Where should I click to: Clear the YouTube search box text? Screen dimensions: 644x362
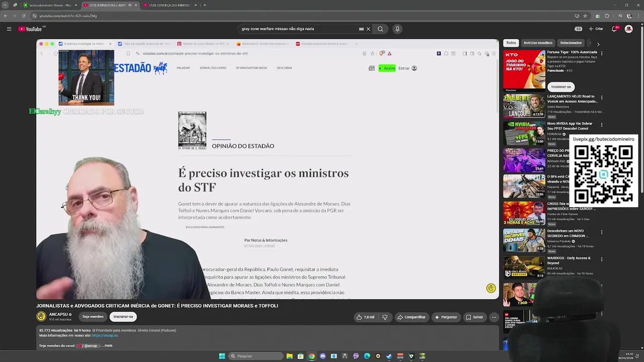[368, 29]
